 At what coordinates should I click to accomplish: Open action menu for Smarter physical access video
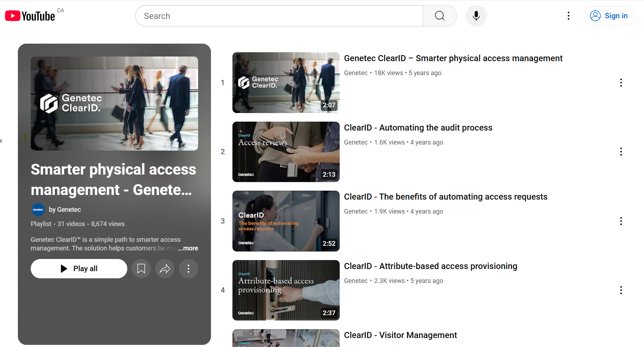click(621, 83)
